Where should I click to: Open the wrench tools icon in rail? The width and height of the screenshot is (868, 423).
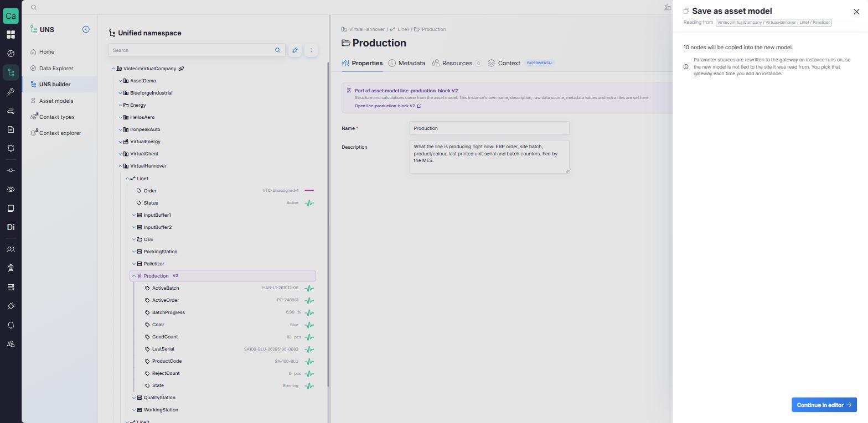tap(11, 92)
